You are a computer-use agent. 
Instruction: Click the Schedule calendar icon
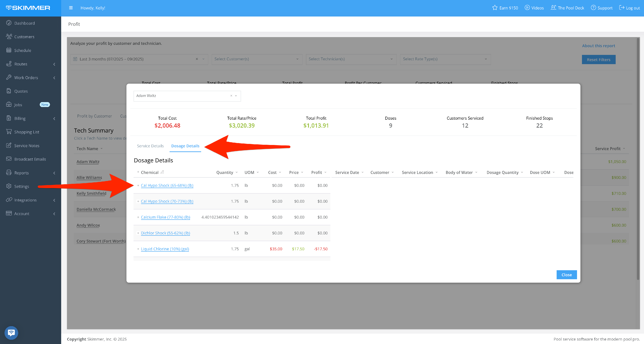tap(9, 50)
